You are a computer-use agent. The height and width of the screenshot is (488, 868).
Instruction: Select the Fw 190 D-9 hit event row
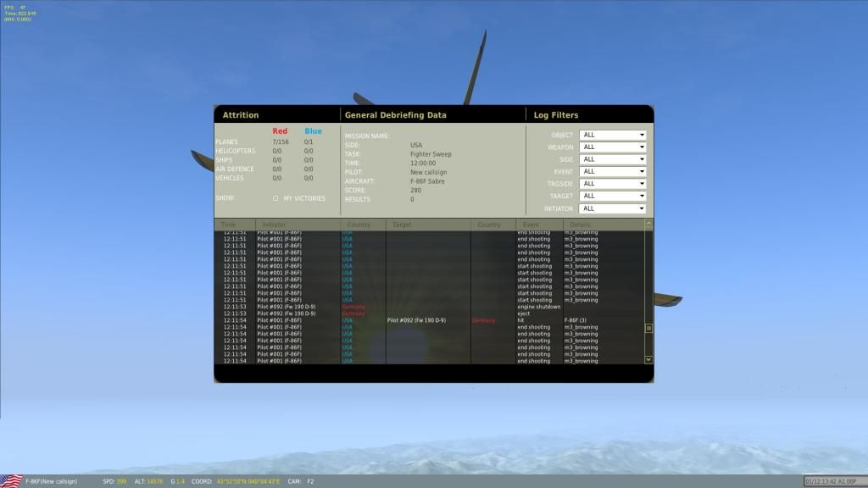click(x=424, y=320)
